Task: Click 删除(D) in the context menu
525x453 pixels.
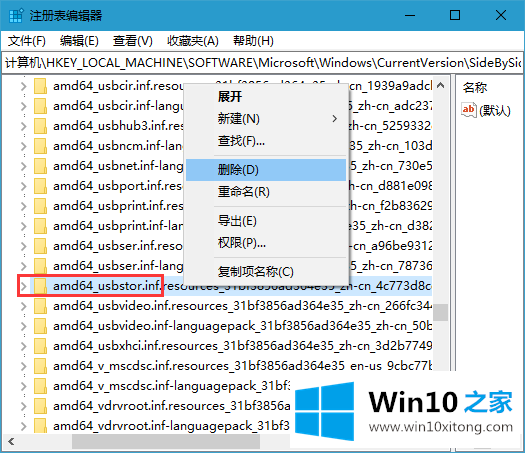Action: click(x=266, y=170)
